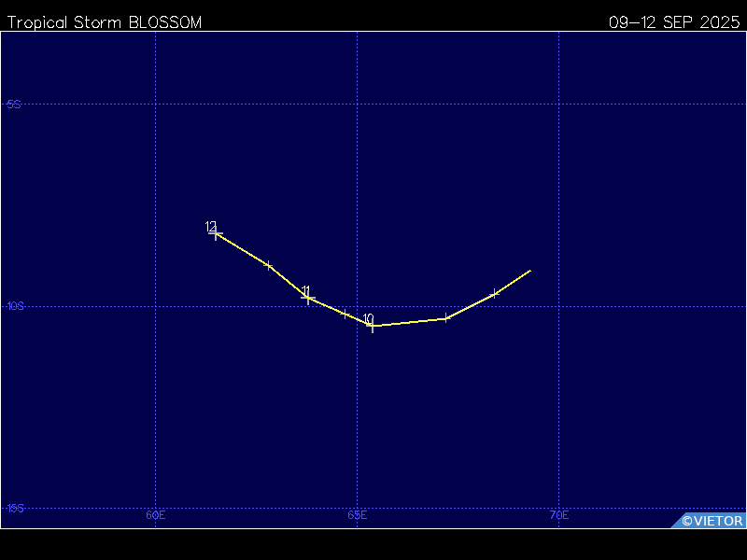Select the 65E longitude label
Viewport: 747px width, 560px height.
tap(357, 515)
